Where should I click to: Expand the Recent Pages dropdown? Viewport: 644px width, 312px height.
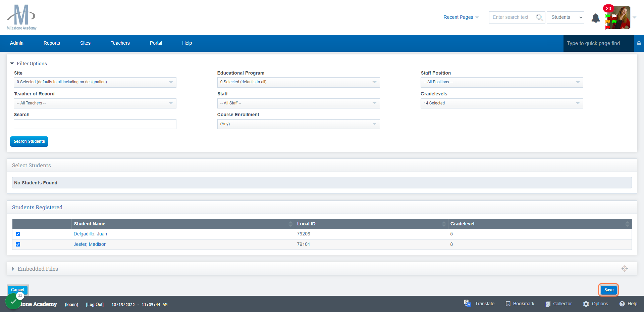pos(461,17)
